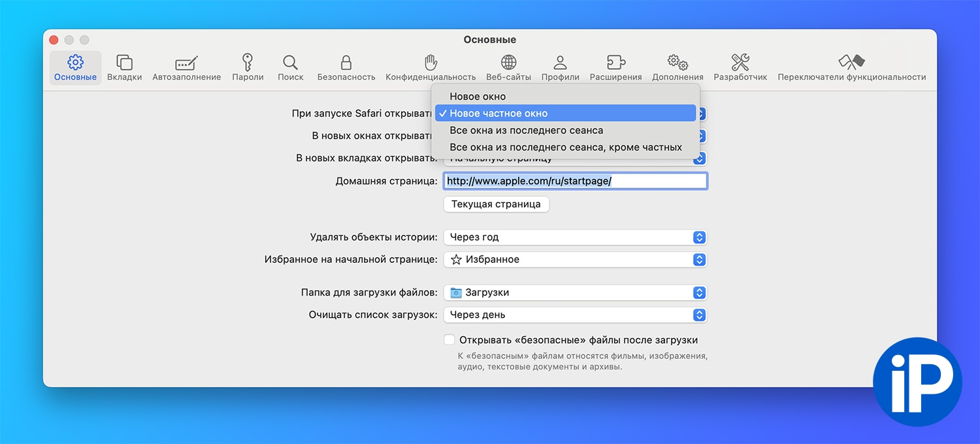Open the Дополнения double gears icon
The image size is (980, 444).
[x=678, y=68]
